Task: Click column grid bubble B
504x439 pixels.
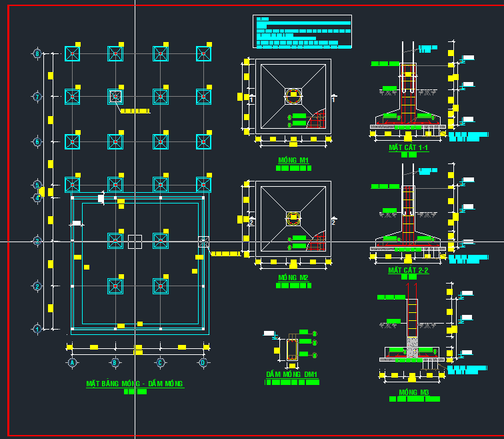Action: click(115, 363)
